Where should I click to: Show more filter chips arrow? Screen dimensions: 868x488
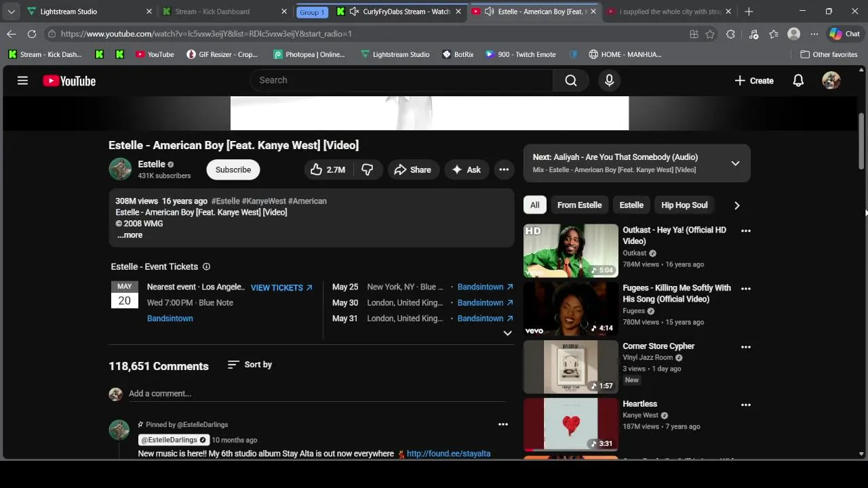click(x=737, y=205)
